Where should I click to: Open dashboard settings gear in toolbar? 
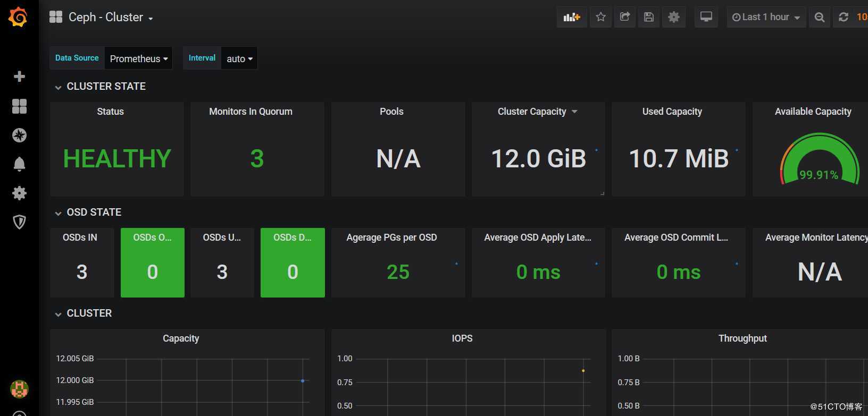coord(674,17)
